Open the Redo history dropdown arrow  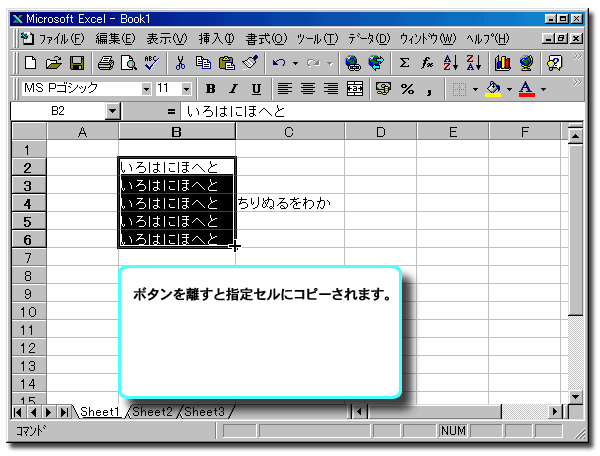329,63
